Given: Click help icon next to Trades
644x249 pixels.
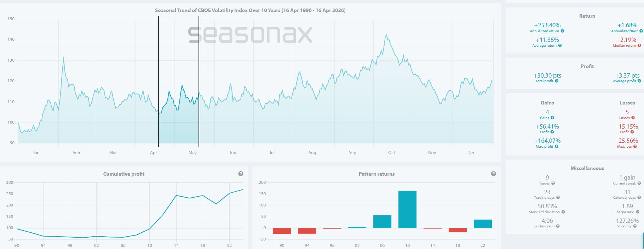Looking at the screenshot, I should point(553,183).
